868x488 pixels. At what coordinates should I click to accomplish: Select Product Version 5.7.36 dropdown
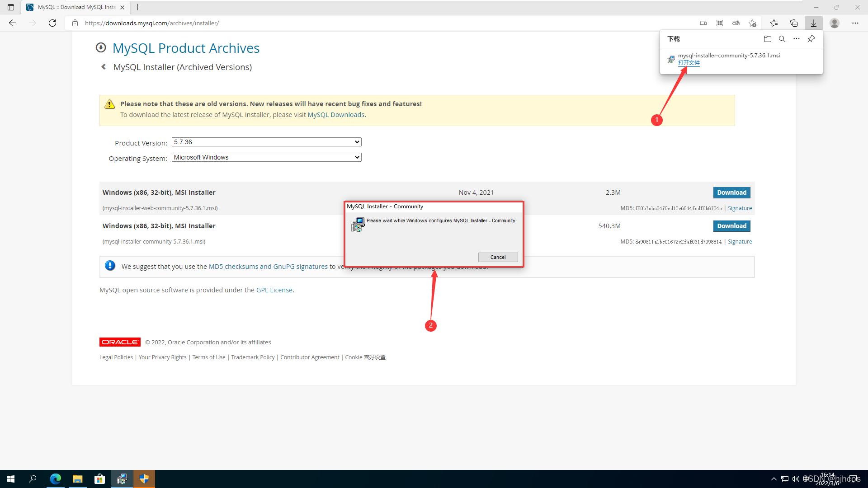pyautogui.click(x=265, y=142)
